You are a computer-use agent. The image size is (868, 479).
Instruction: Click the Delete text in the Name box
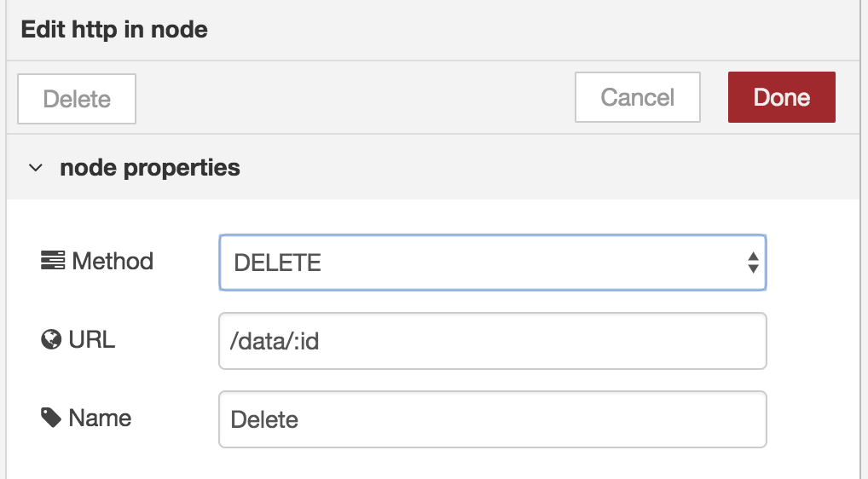(x=264, y=420)
